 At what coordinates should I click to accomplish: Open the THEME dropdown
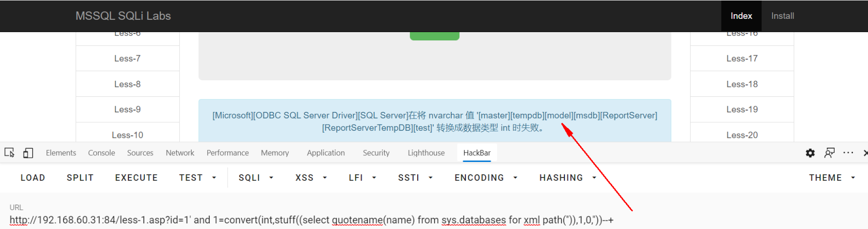pos(832,178)
